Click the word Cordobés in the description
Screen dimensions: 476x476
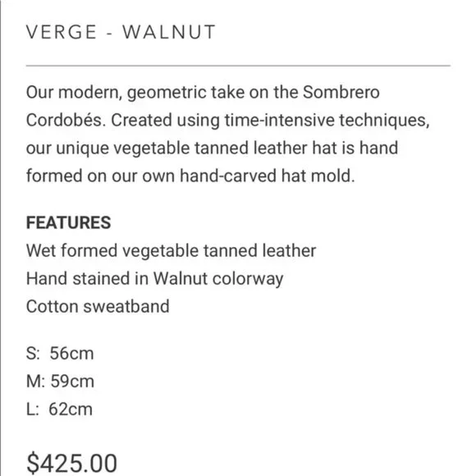[66, 120]
